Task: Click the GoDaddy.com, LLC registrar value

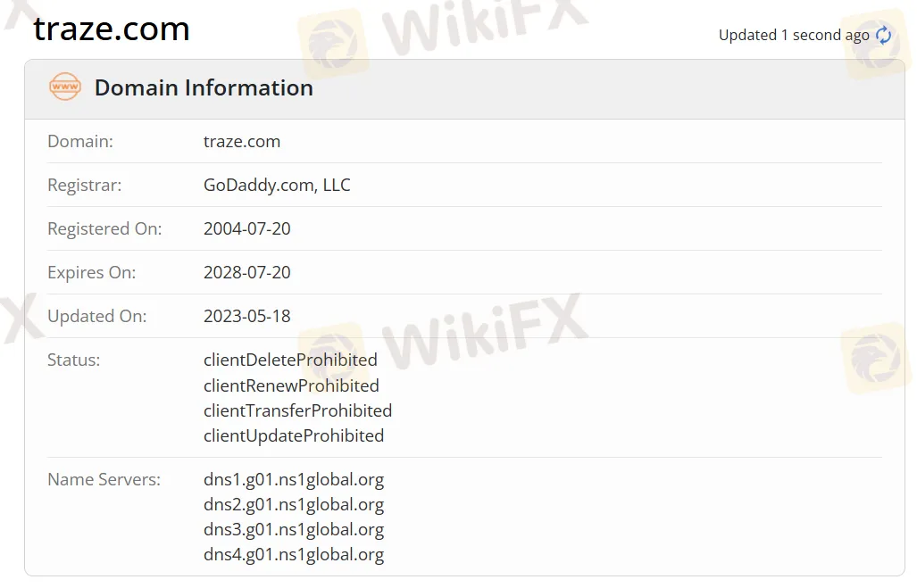Action: tap(277, 185)
